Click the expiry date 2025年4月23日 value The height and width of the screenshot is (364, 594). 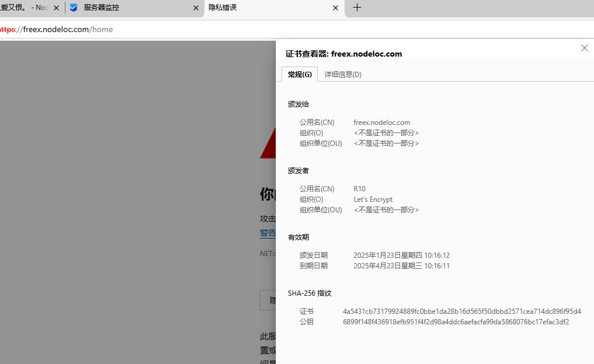(x=401, y=266)
